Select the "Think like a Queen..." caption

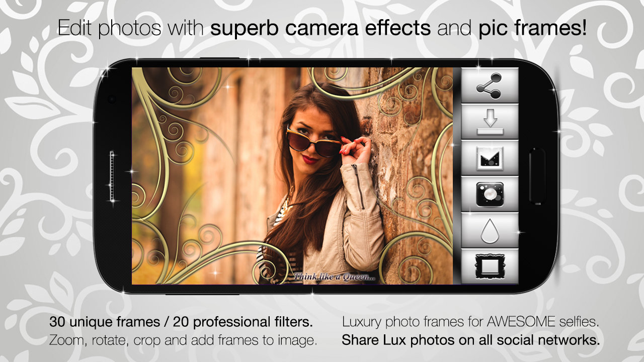(334, 277)
